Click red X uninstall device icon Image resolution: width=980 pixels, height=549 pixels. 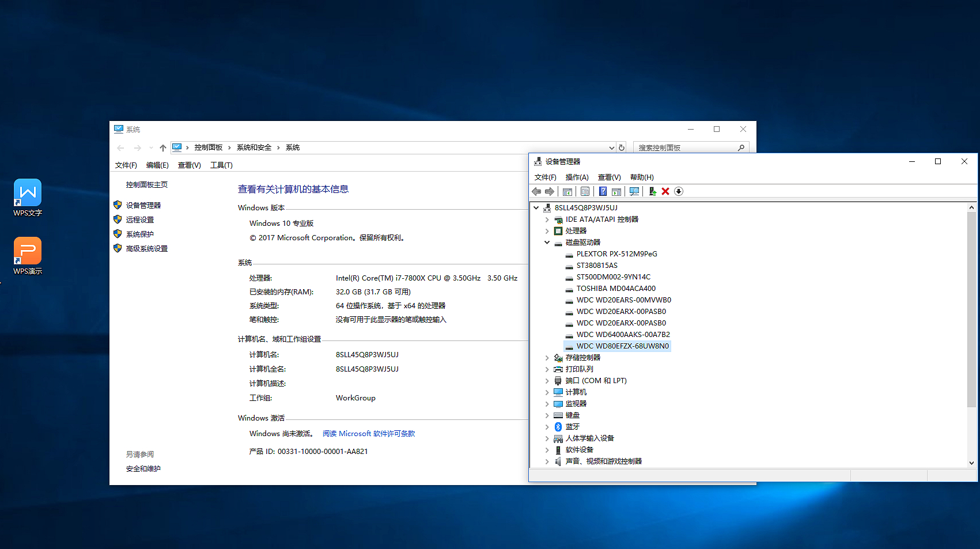pos(665,191)
